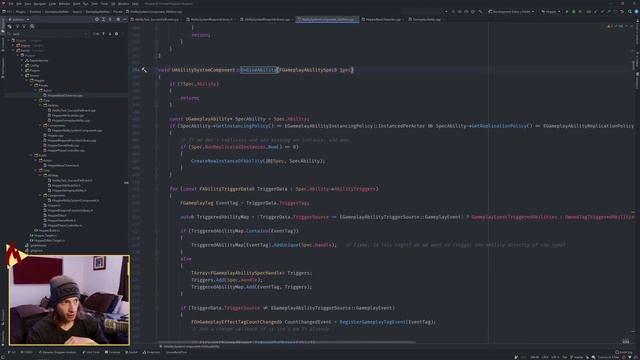Hide the Explorer panel with minus icon
This screenshot has height=360, width=640.
[x=125, y=20]
